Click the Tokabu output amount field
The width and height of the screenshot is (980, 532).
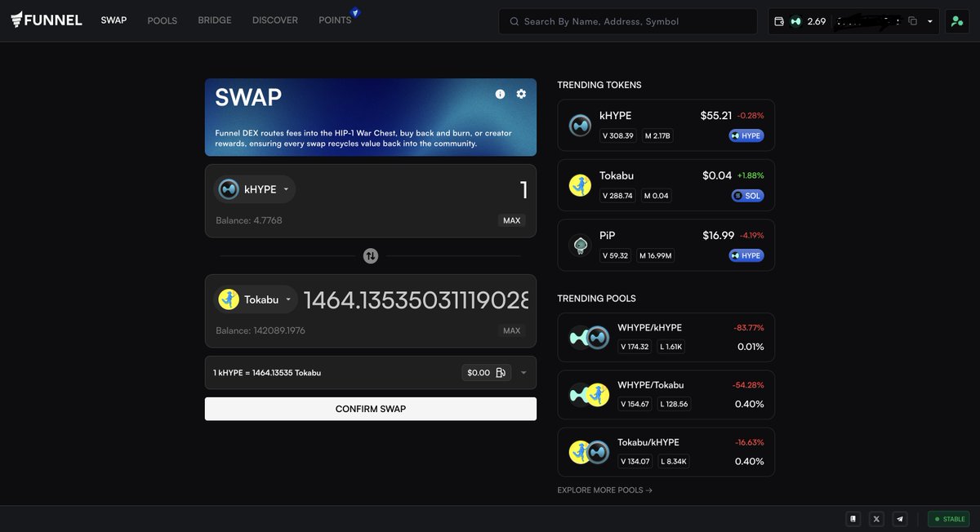pos(416,300)
